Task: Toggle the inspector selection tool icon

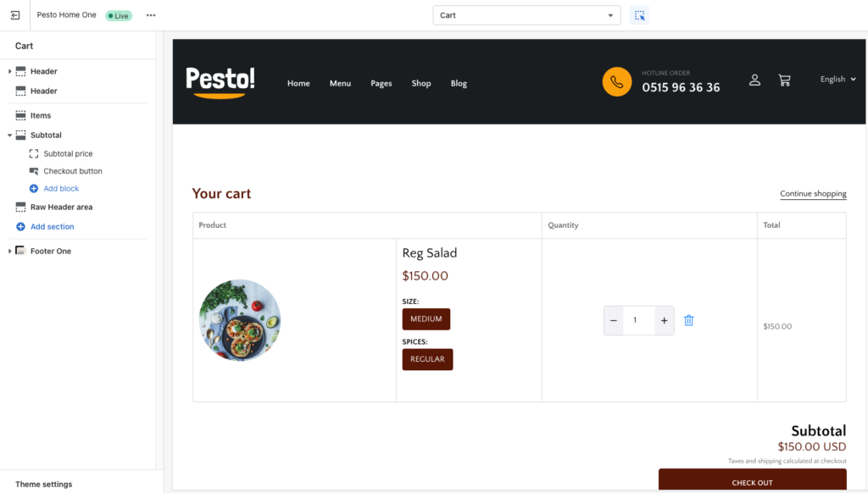Action: coord(639,15)
